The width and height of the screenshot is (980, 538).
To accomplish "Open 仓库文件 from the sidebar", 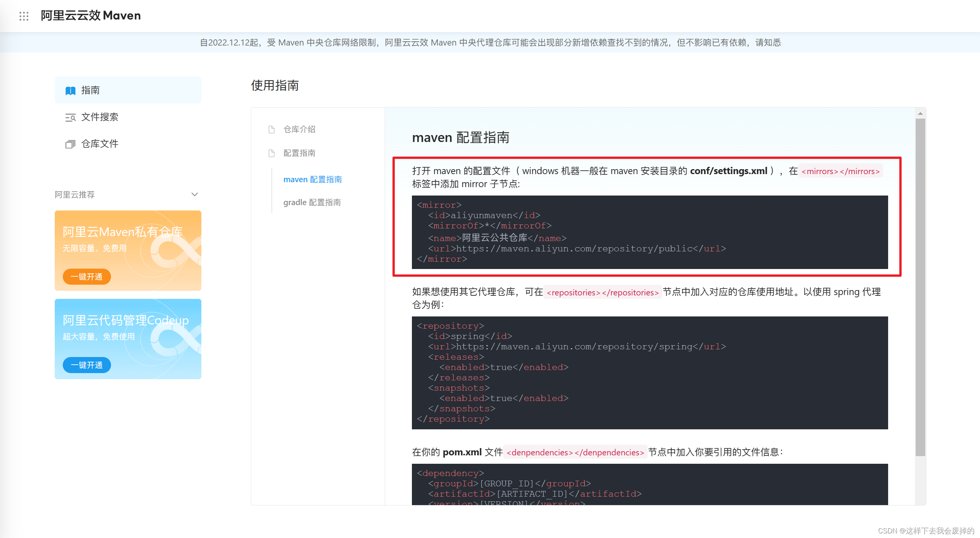I will pos(100,144).
